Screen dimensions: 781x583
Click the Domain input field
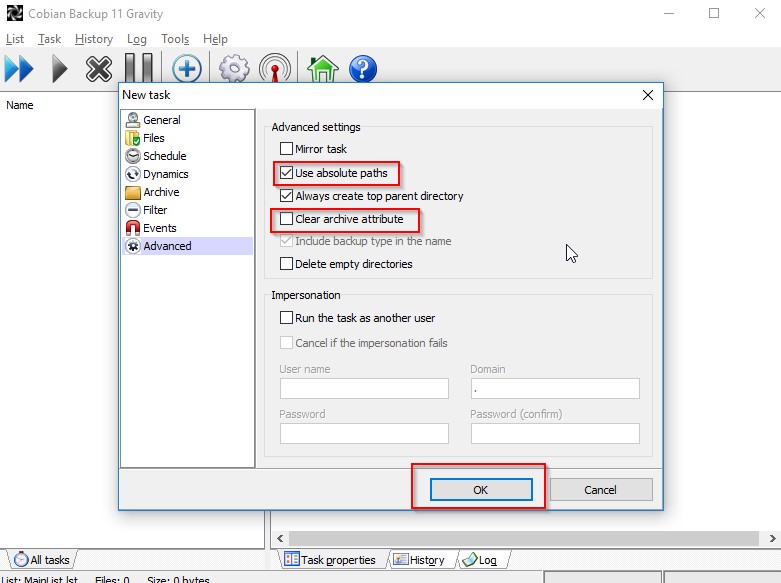554,388
